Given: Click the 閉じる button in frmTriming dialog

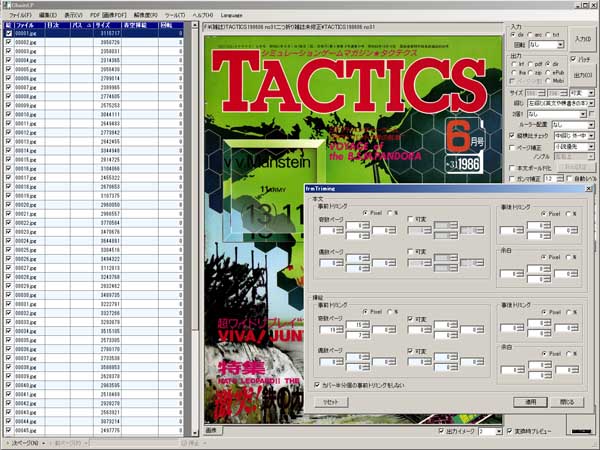Looking at the screenshot, I should (x=567, y=402).
